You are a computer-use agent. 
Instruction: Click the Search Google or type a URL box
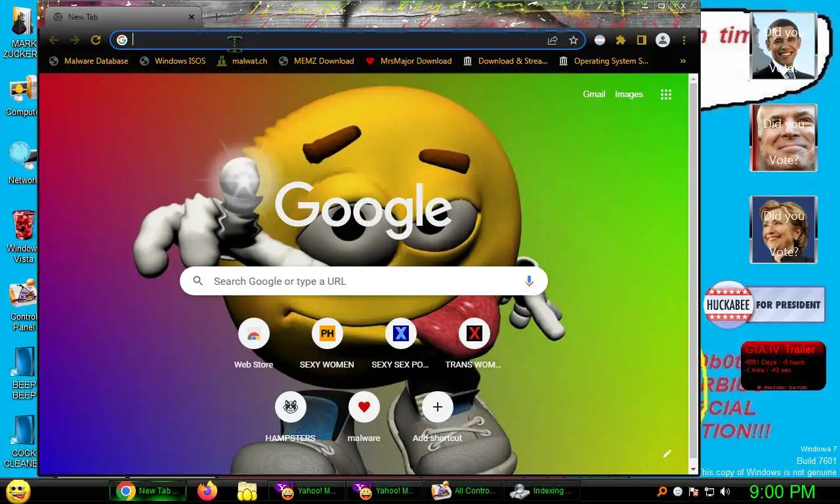[x=364, y=281]
